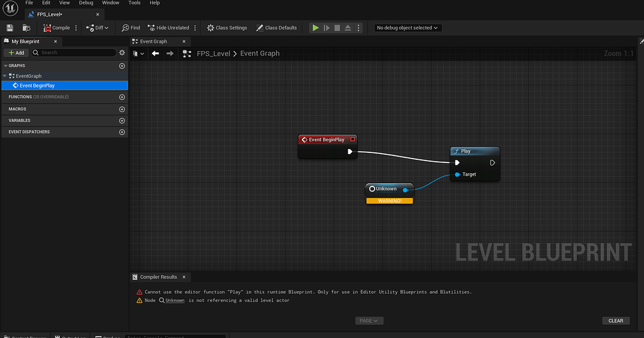Viewport: 644px width, 338px height.
Task: Open the Help menu
Action: 155,3
